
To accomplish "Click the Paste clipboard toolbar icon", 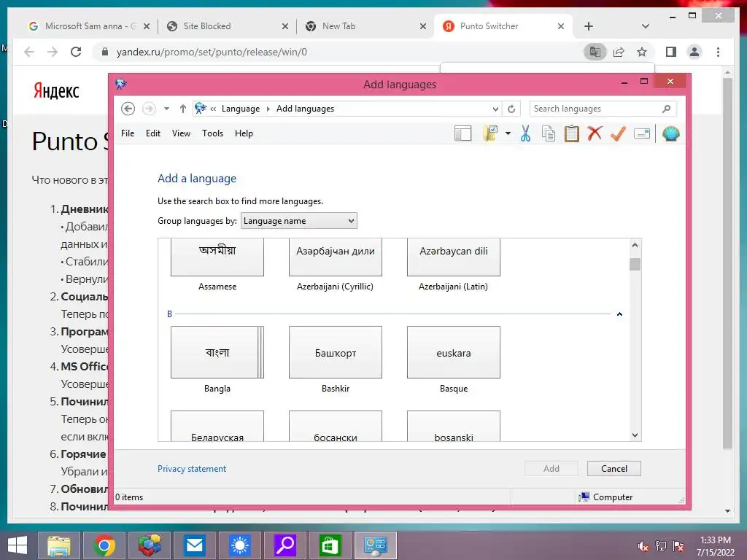I will coord(572,134).
